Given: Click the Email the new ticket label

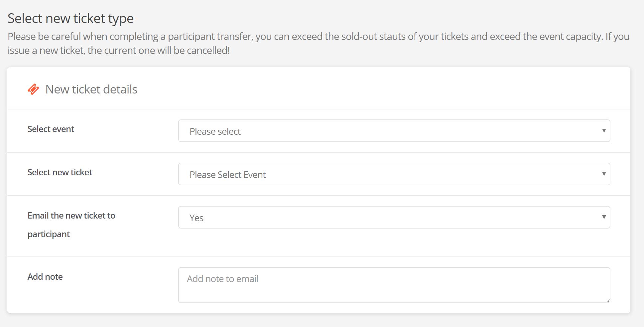Looking at the screenshot, I should tap(71, 216).
